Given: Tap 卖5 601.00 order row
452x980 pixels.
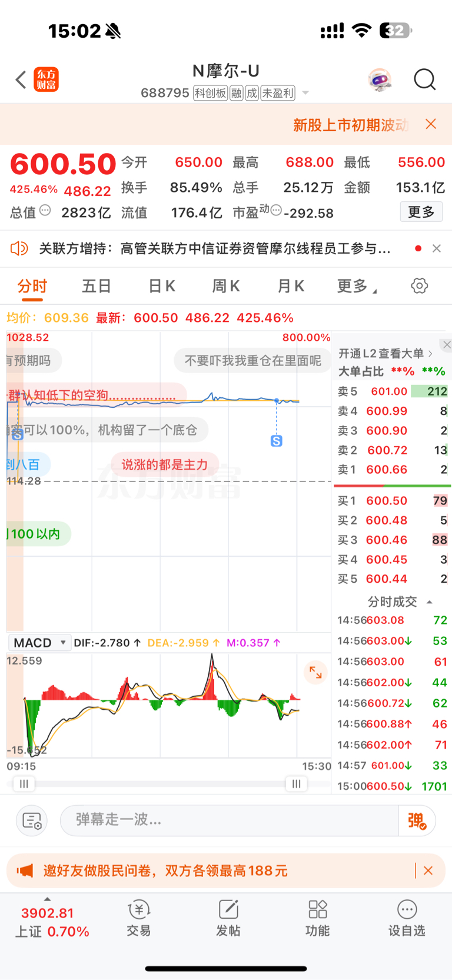Looking at the screenshot, I should [392, 391].
